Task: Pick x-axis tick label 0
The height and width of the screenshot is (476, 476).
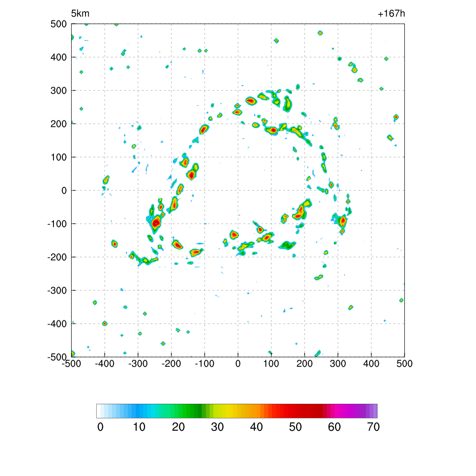Action: pos(238,364)
